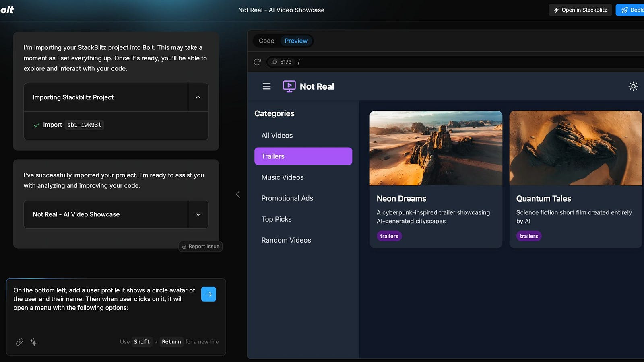This screenshot has height=362, width=644.
Task: Click the Quantum Tales description text
Action: coord(574,217)
